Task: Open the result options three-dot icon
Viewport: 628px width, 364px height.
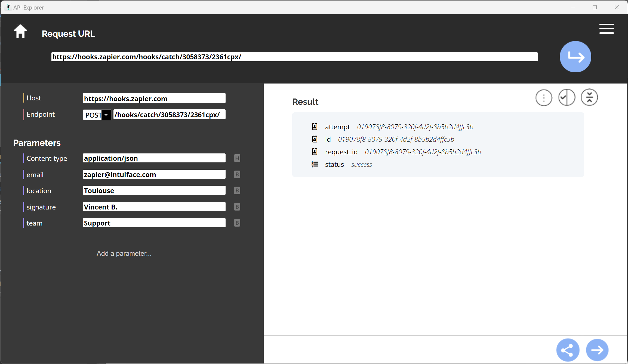Action: click(544, 98)
